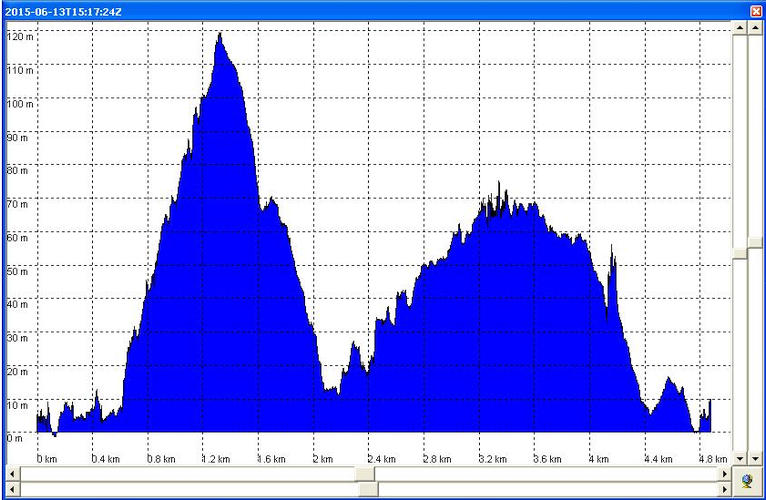Click the 3.6 km distance axis label
The width and height of the screenshot is (766, 500).
548,459
